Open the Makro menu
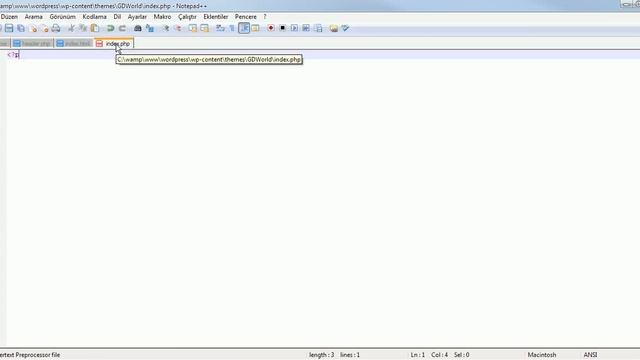Image resolution: width=640 pixels, height=360 pixels. click(162, 17)
